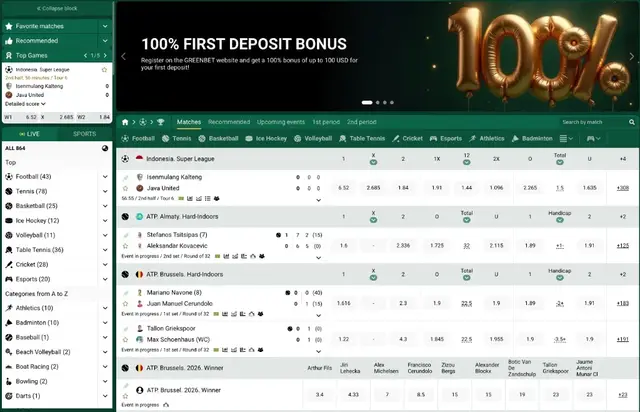Open the 2nd period tab
Image resolution: width=640 pixels, height=412 pixels.
tap(362, 122)
